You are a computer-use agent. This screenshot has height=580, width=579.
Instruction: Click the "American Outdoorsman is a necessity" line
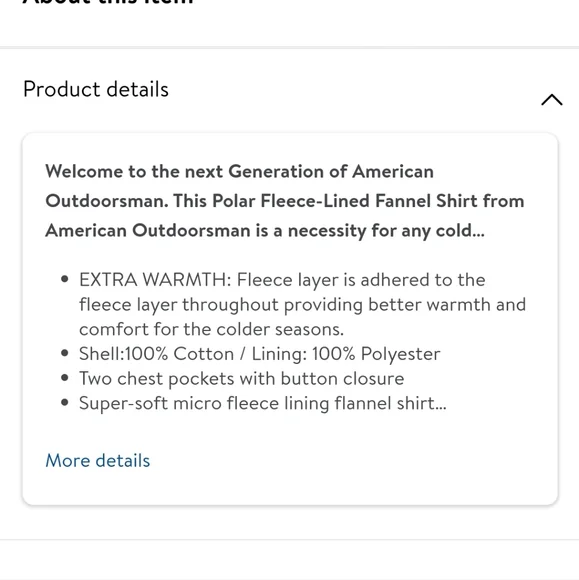point(265,231)
